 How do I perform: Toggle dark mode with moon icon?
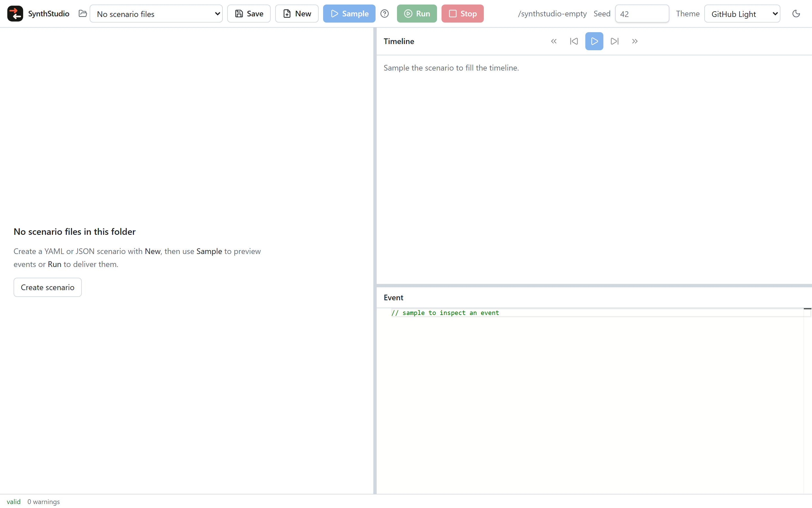click(796, 14)
